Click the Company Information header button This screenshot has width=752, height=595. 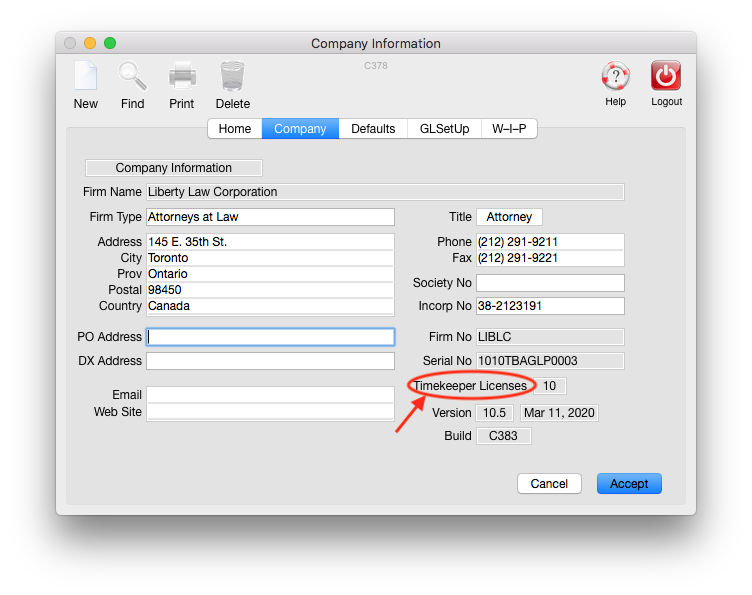point(174,168)
